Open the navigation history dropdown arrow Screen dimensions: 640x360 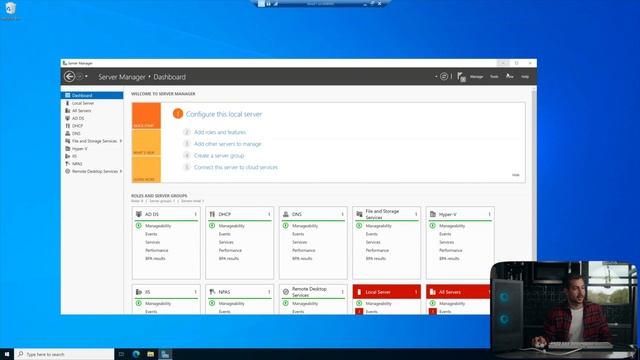(86, 76)
